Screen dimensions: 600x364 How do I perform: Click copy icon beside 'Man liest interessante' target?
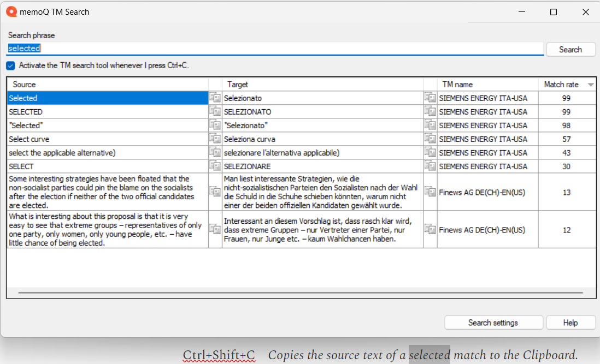[430, 192]
